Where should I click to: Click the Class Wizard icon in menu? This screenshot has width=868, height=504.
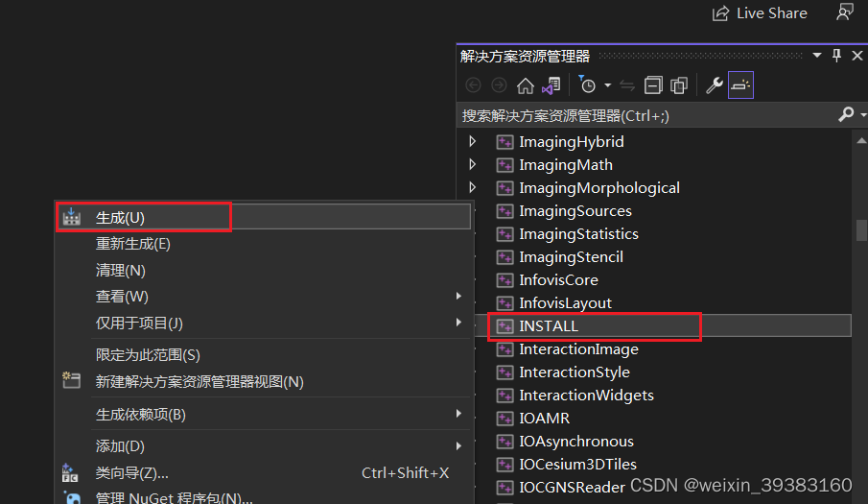[x=70, y=472]
